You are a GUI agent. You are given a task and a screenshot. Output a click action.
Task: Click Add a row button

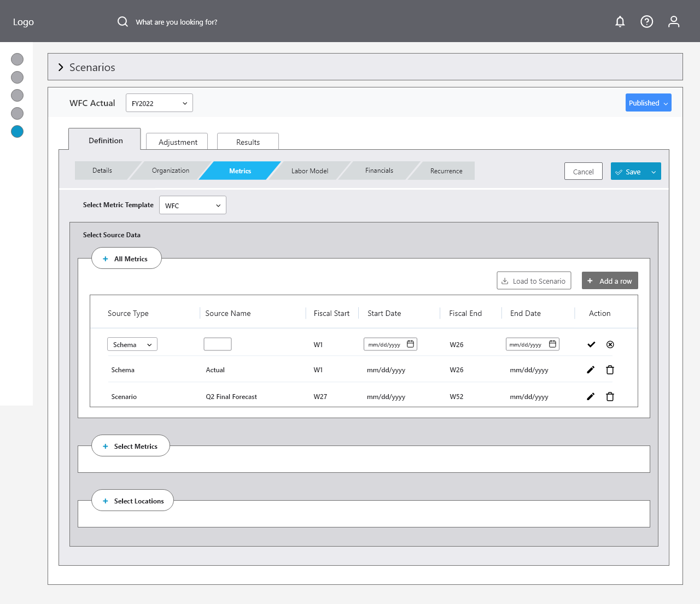(610, 280)
